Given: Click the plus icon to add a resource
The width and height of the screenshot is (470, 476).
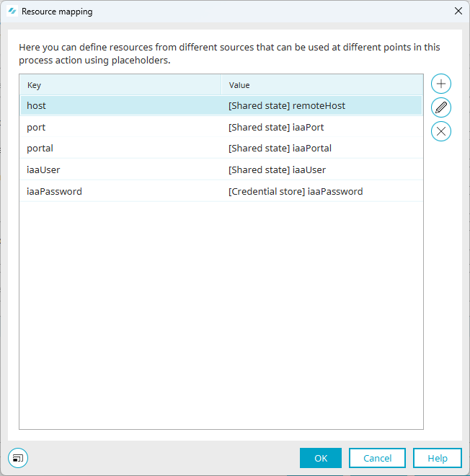Looking at the screenshot, I should 441,84.
